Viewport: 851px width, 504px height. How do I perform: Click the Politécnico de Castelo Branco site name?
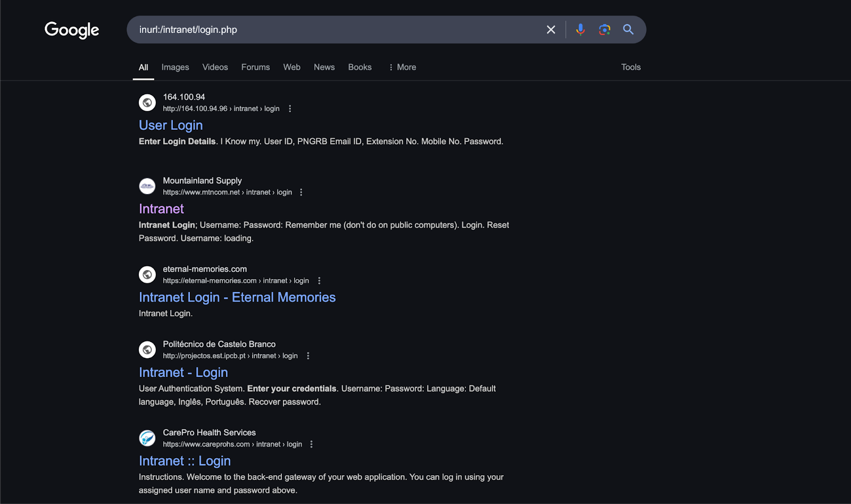(219, 344)
